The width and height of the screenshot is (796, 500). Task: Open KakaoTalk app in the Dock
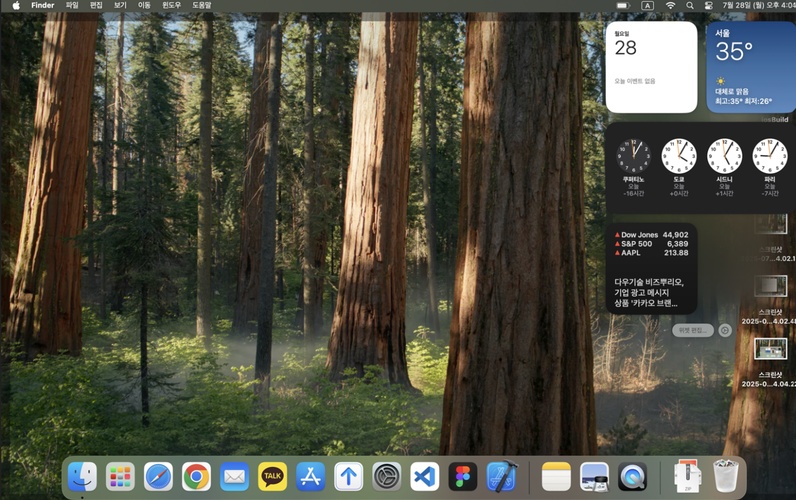click(272, 476)
